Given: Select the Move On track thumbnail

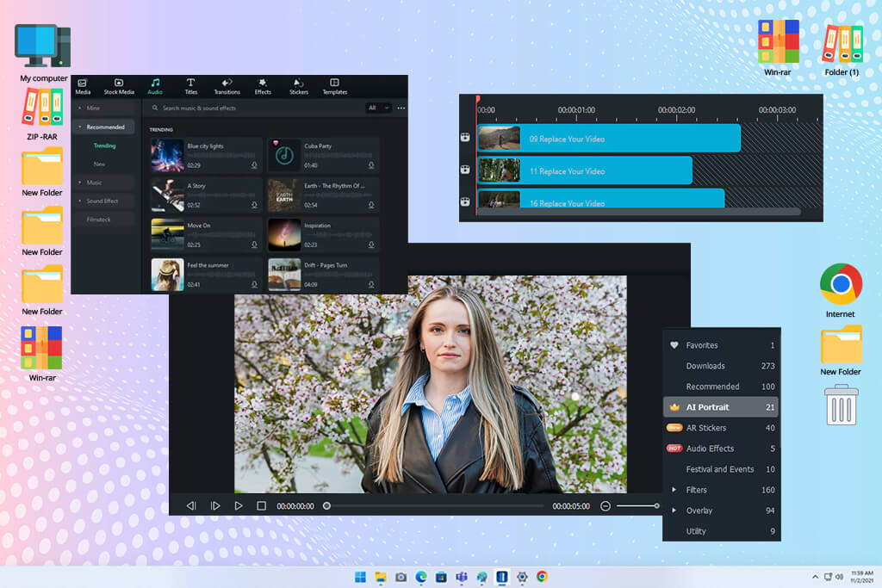Looking at the screenshot, I should click(168, 234).
